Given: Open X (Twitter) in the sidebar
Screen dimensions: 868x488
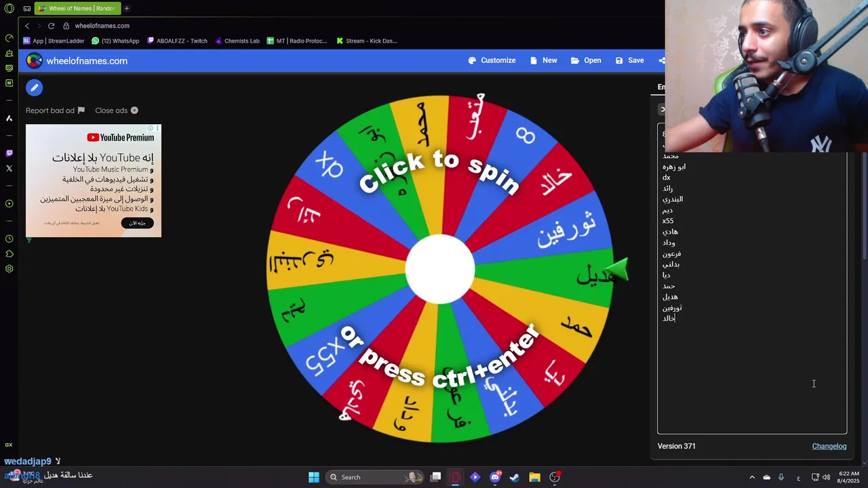Looking at the screenshot, I should 9,168.
